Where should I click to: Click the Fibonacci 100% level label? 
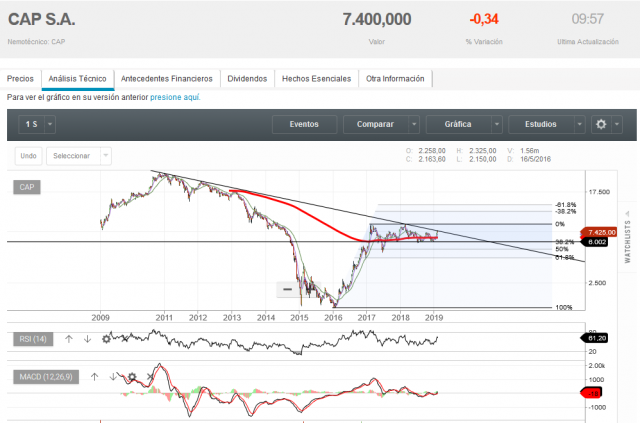click(x=564, y=307)
